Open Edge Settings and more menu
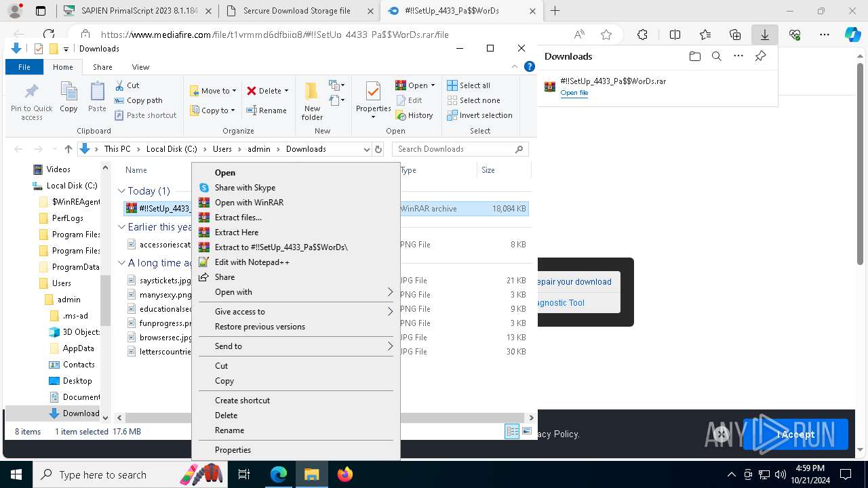 coord(824,34)
